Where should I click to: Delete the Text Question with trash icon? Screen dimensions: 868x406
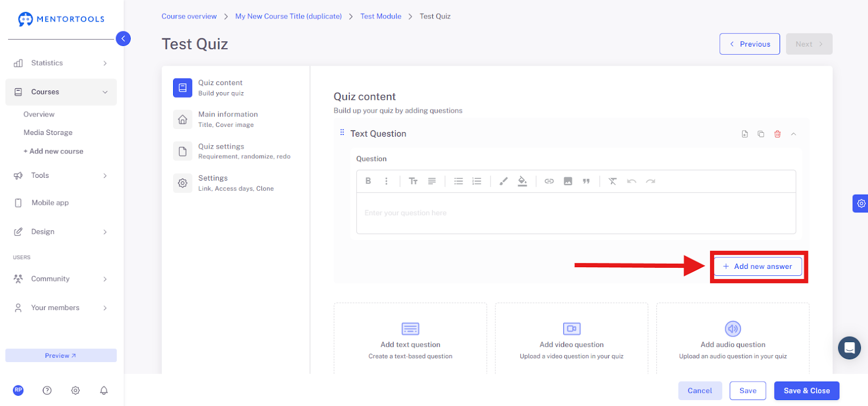777,134
